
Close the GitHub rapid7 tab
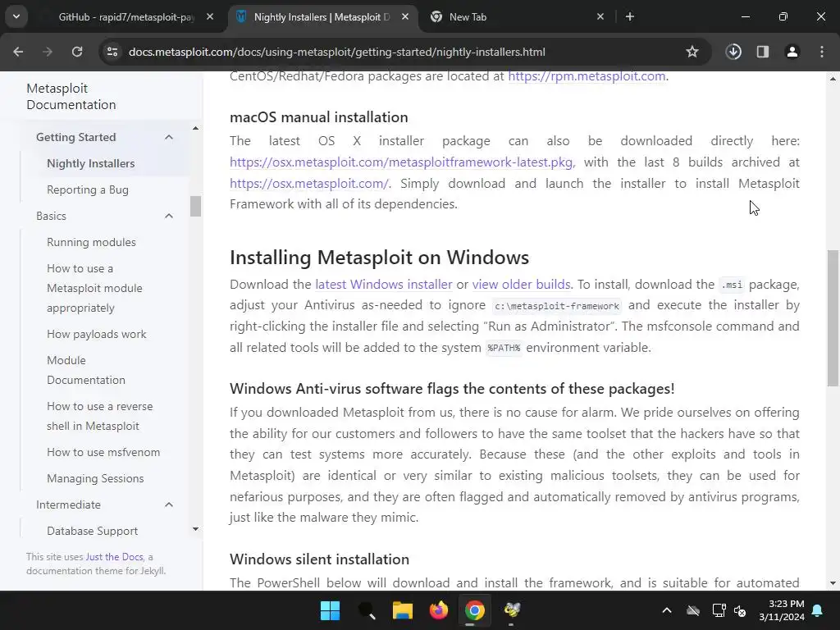tap(210, 16)
